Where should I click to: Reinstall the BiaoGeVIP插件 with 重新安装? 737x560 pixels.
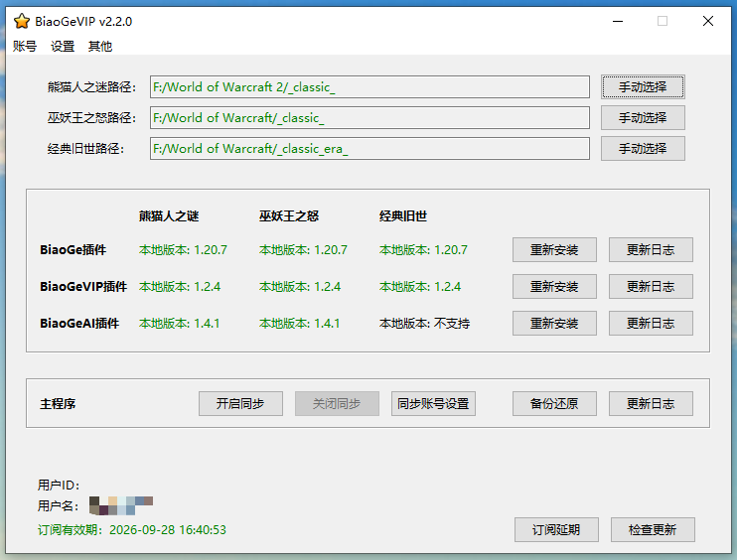[554, 287]
